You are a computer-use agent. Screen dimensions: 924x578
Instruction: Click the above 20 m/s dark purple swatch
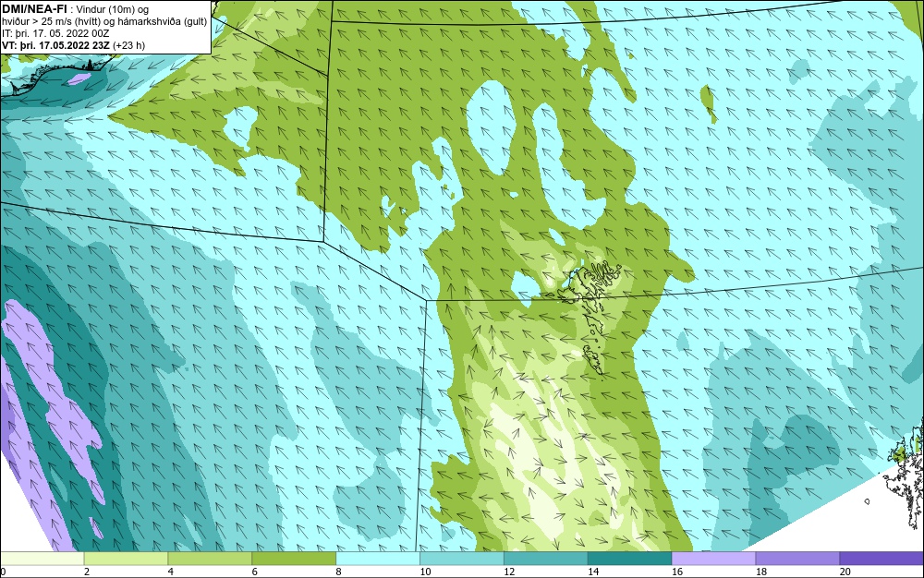tap(881, 559)
